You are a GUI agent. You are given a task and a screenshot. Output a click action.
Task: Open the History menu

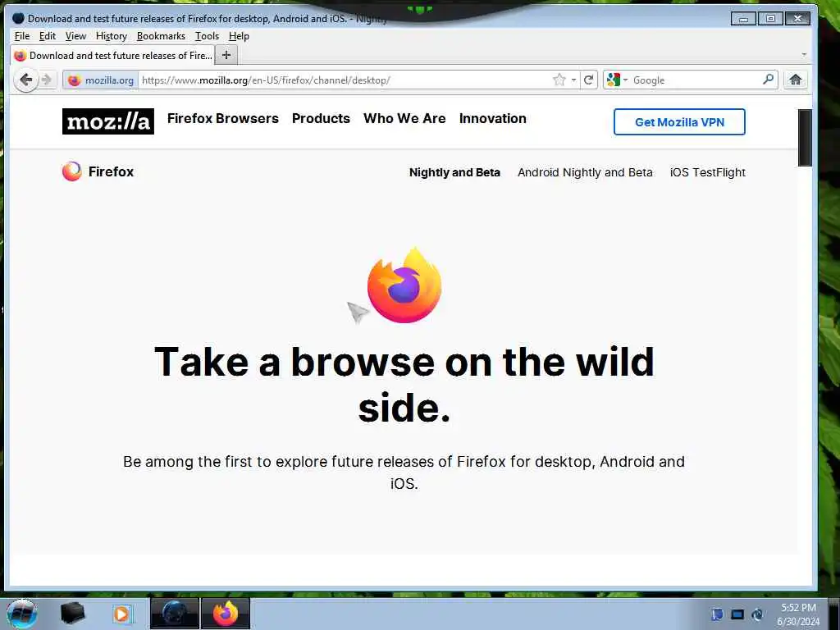(x=112, y=36)
